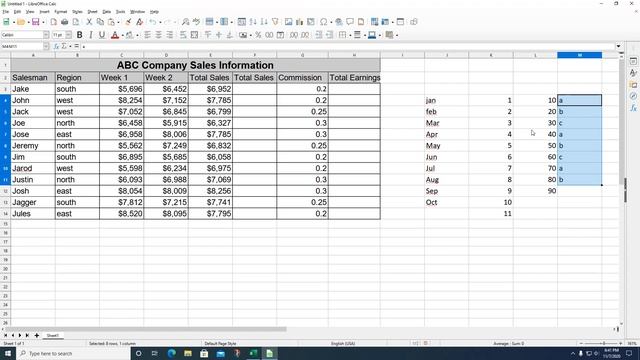Click the Insert Chart icon
The width and height of the screenshot is (640, 360).
(x=300, y=22)
